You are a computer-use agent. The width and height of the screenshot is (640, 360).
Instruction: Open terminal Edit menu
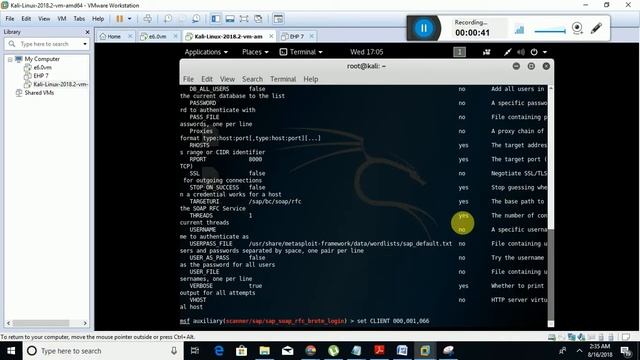tap(207, 79)
